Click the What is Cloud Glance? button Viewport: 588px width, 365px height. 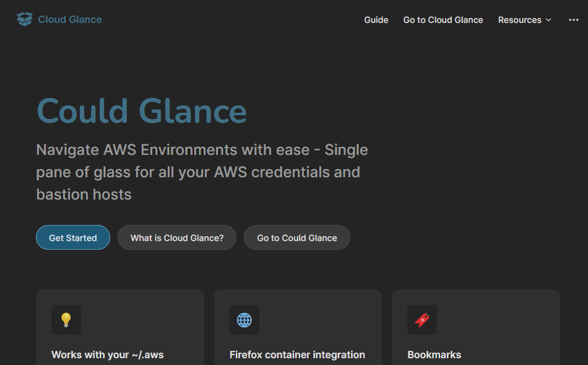(177, 237)
